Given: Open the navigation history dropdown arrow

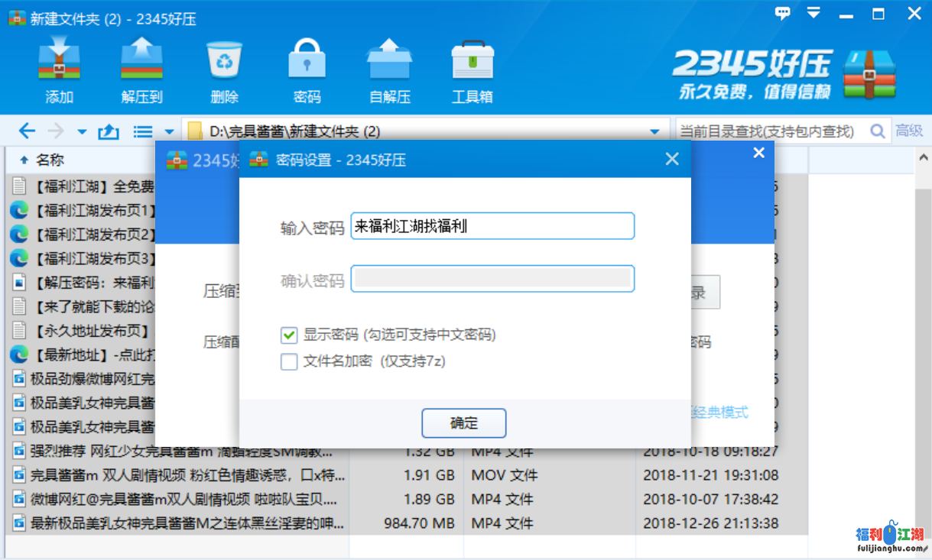Looking at the screenshot, I should click(82, 131).
